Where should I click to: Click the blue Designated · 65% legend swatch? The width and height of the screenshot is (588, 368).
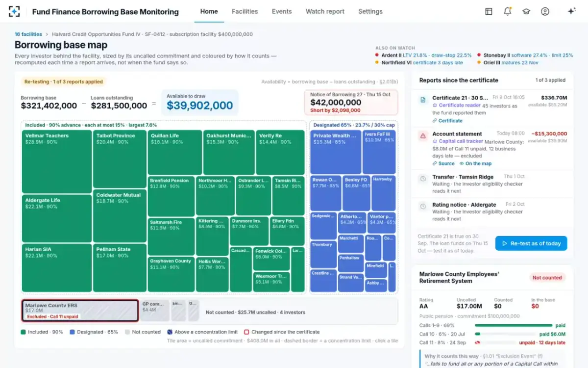coord(72,332)
